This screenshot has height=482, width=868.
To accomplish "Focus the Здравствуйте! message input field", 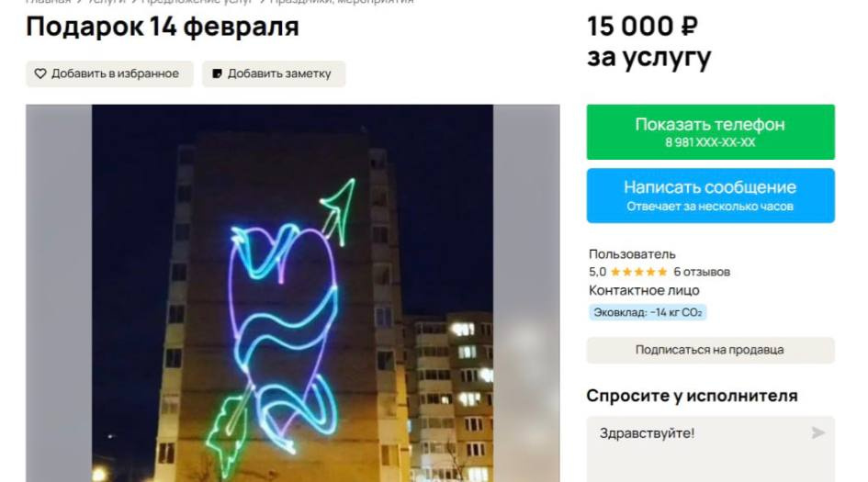I will tap(710, 449).
